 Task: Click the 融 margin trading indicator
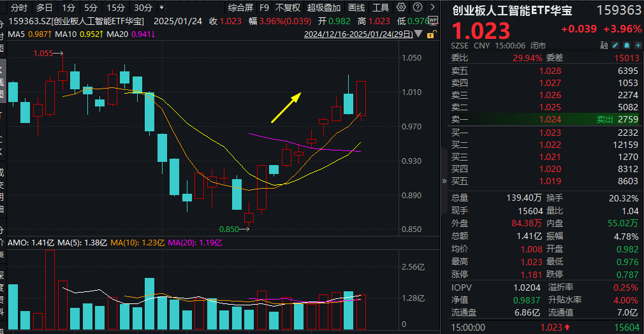click(x=604, y=46)
